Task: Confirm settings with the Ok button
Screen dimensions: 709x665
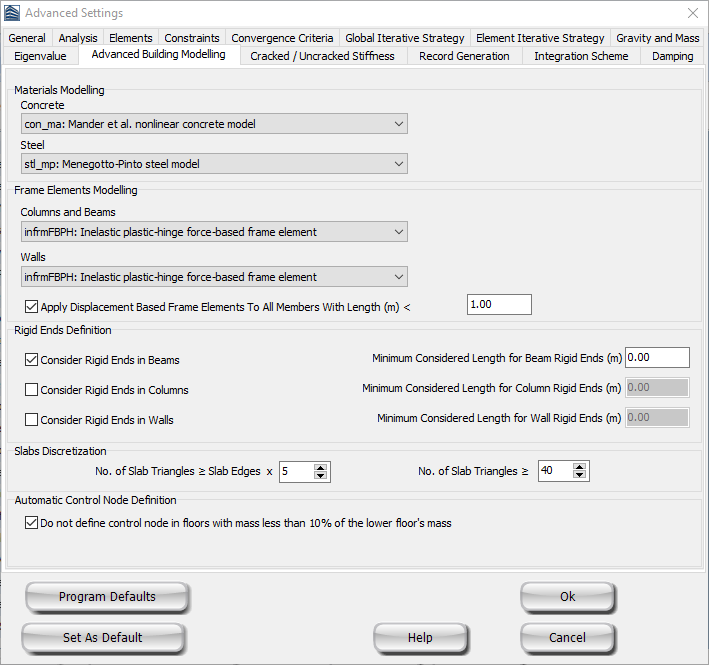Action: [x=567, y=597]
